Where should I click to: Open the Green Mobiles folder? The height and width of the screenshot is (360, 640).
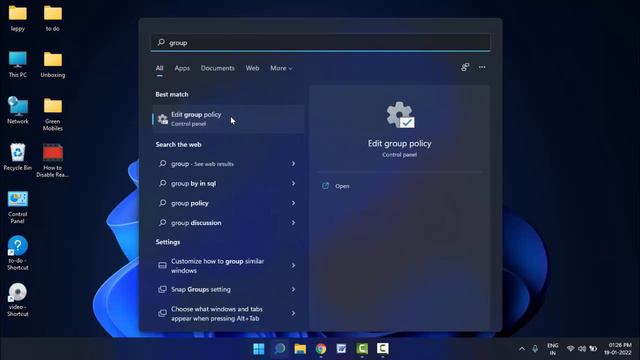(x=53, y=114)
